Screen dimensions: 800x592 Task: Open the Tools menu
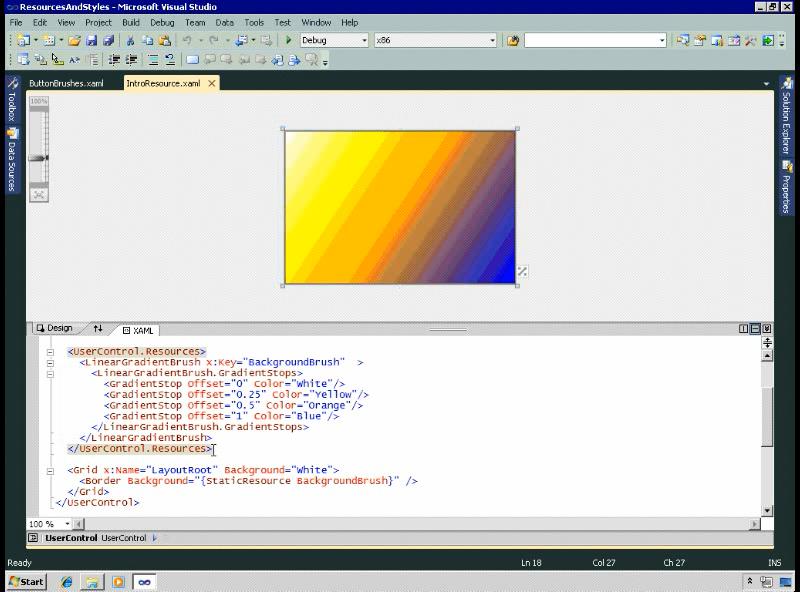(254, 22)
